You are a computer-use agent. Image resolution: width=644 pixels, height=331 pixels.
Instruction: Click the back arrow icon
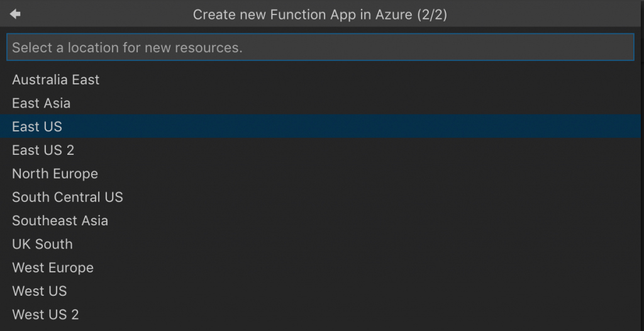pos(15,14)
